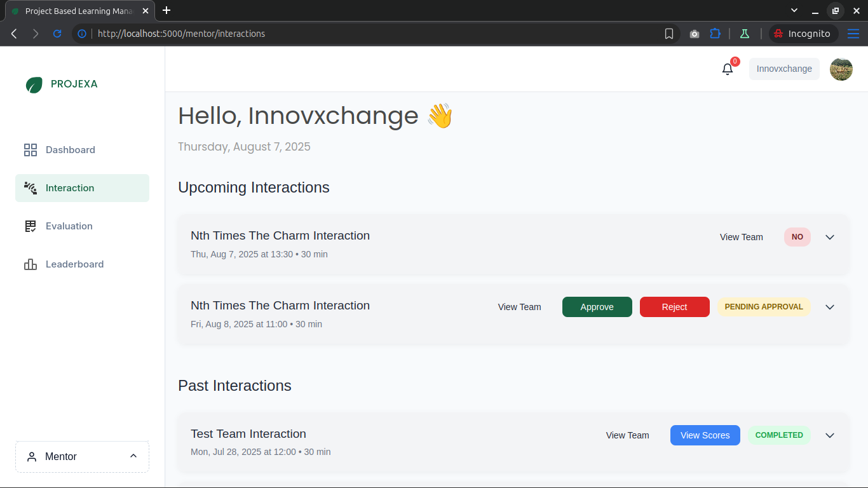Click the bookmark star in the address bar
The image size is (868, 488).
[669, 33]
